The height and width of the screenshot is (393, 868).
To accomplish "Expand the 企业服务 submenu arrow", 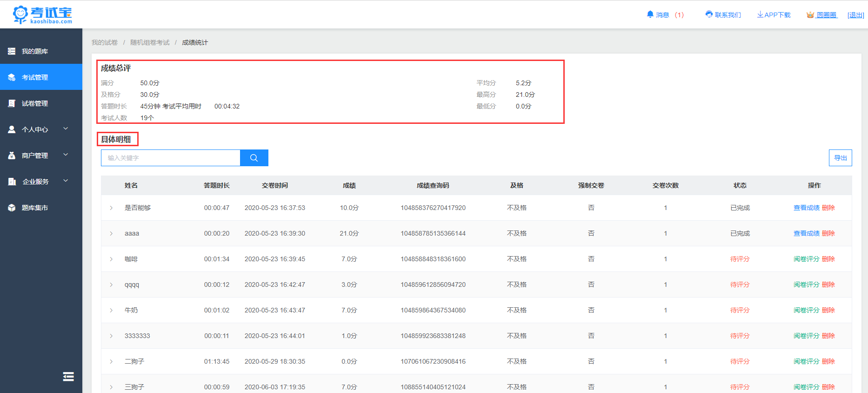I will (x=66, y=181).
